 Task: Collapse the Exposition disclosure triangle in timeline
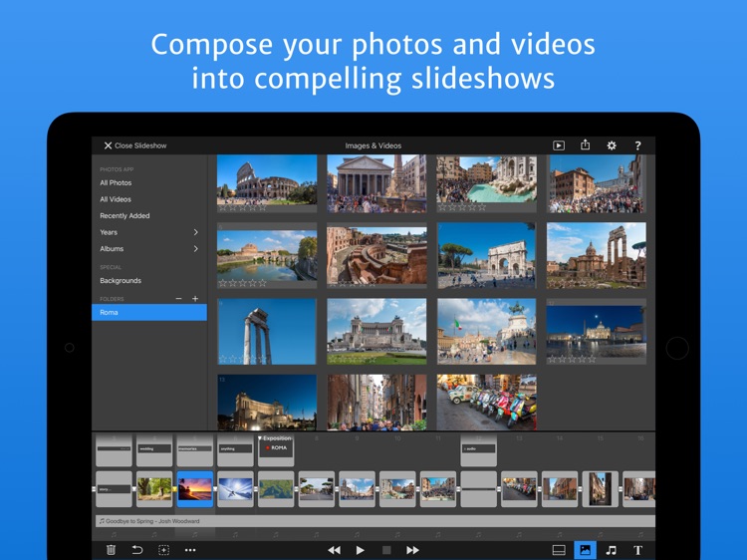coord(260,438)
